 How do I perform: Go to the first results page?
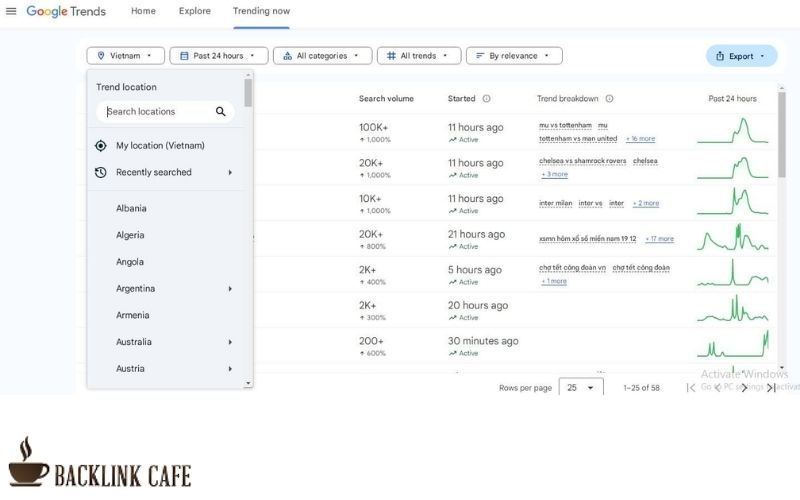coord(690,388)
